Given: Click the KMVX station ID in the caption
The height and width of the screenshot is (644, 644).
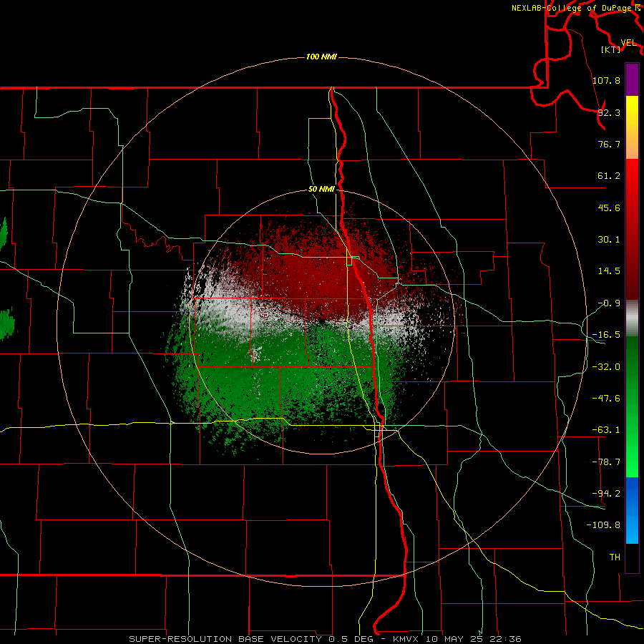Looking at the screenshot, I should click(406, 639).
